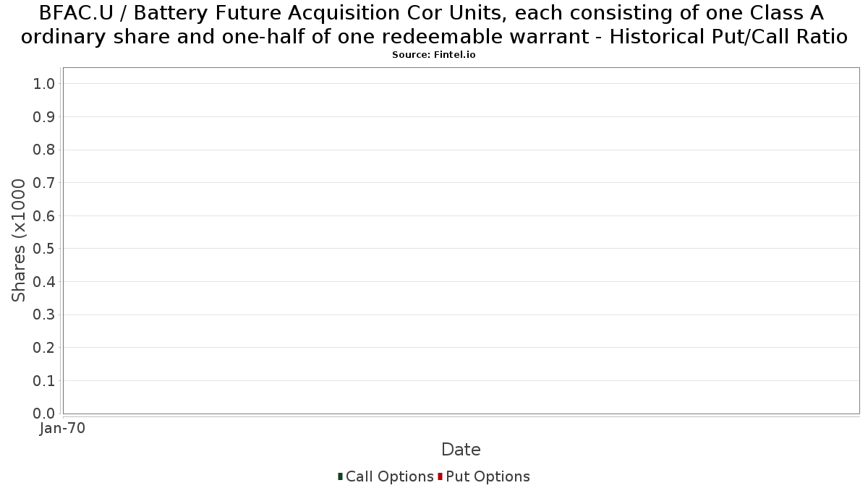868x488 pixels.
Task: Click the 0.8 y-axis tick label
Action: (x=44, y=150)
